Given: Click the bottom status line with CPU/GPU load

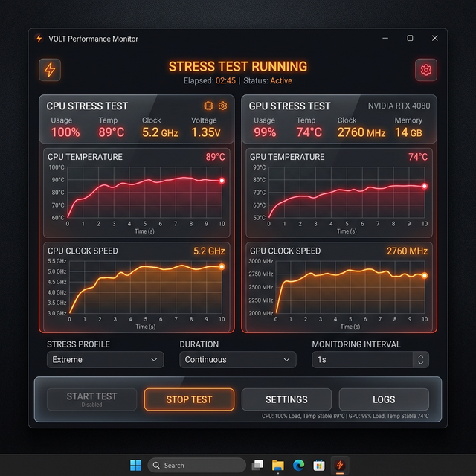Looking at the screenshot, I should click(345, 416).
